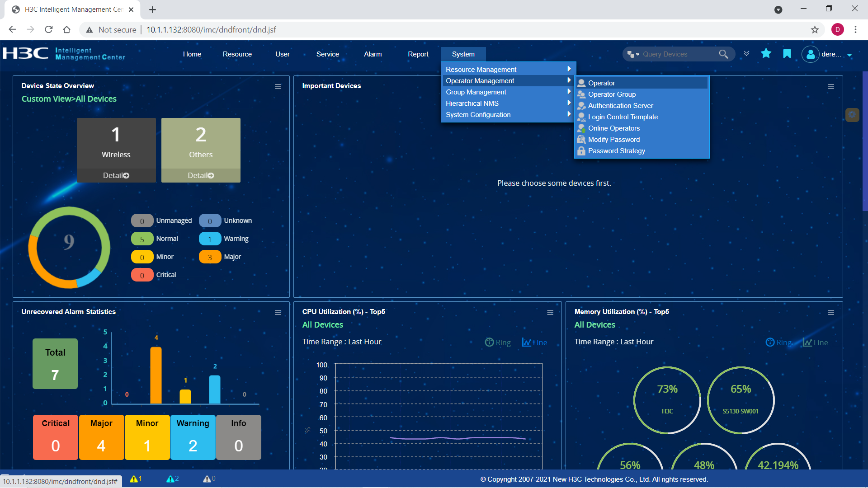
Task: Click the search magnifier icon
Action: click(723, 54)
